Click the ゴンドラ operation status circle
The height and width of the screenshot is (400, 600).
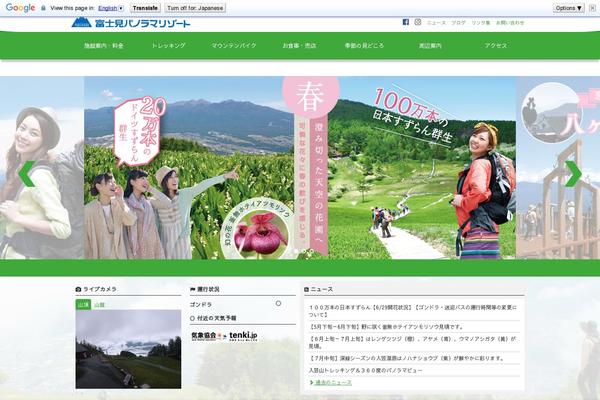(x=278, y=303)
